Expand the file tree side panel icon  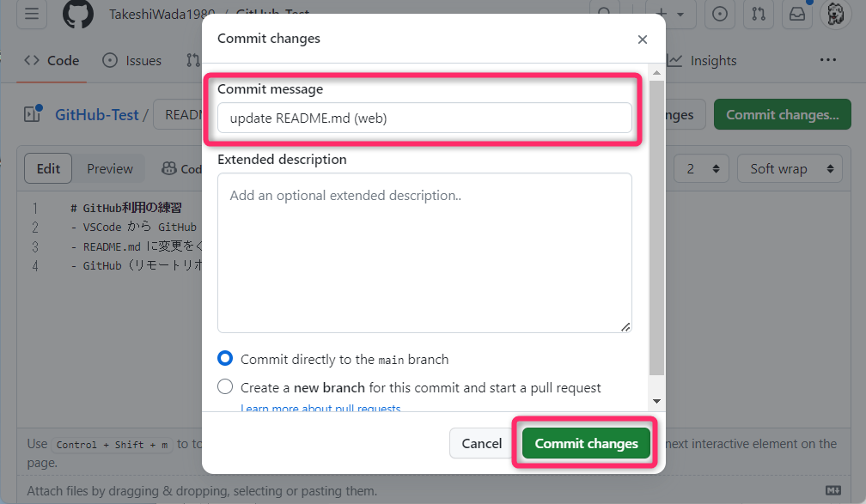point(33,114)
